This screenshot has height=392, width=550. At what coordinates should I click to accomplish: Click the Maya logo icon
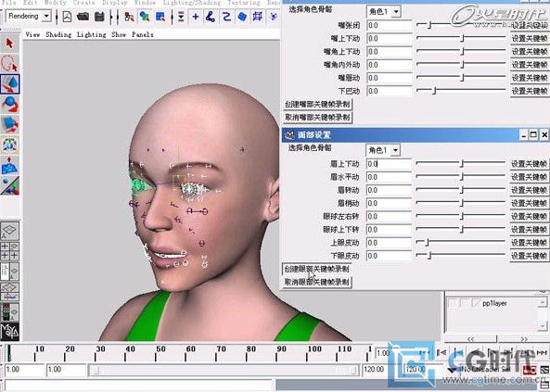click(10, 332)
